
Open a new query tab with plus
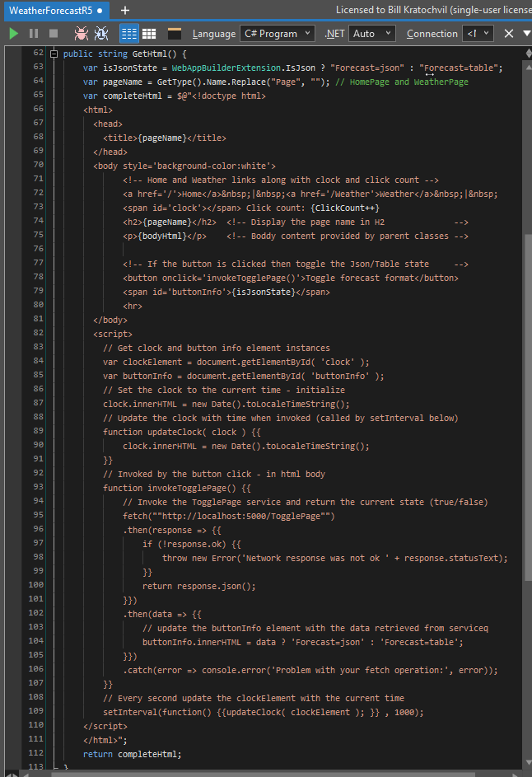tap(125, 11)
